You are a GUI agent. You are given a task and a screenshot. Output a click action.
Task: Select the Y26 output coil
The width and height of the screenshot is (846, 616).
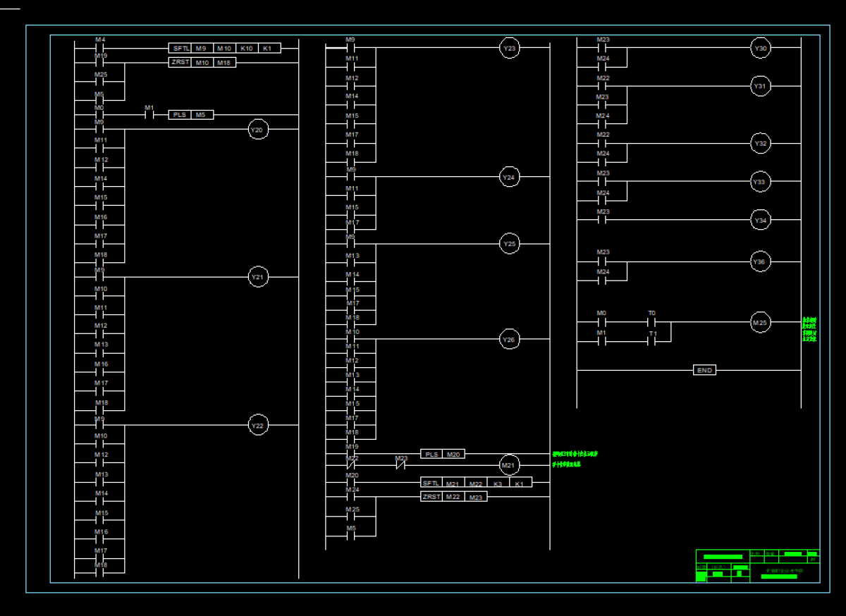click(x=509, y=340)
